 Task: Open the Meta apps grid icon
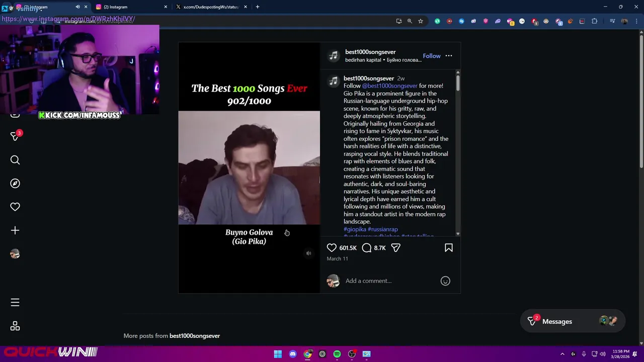[x=15, y=326]
